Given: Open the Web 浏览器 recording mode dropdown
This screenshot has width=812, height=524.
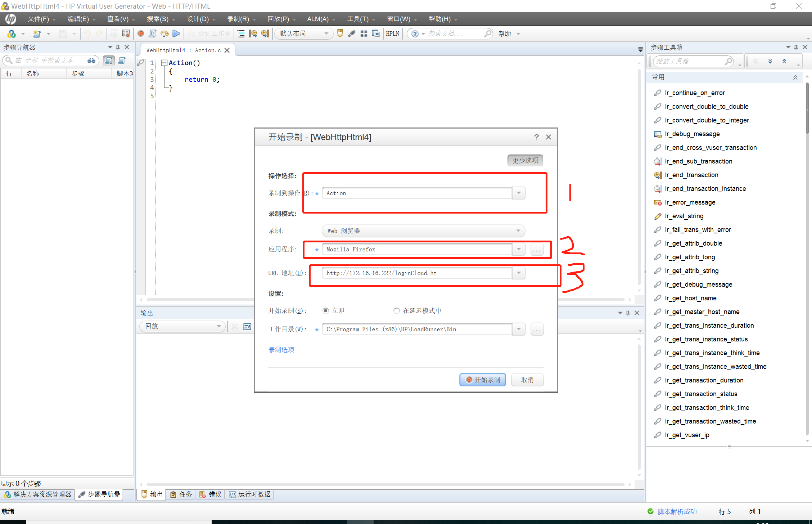Looking at the screenshot, I should [x=518, y=231].
